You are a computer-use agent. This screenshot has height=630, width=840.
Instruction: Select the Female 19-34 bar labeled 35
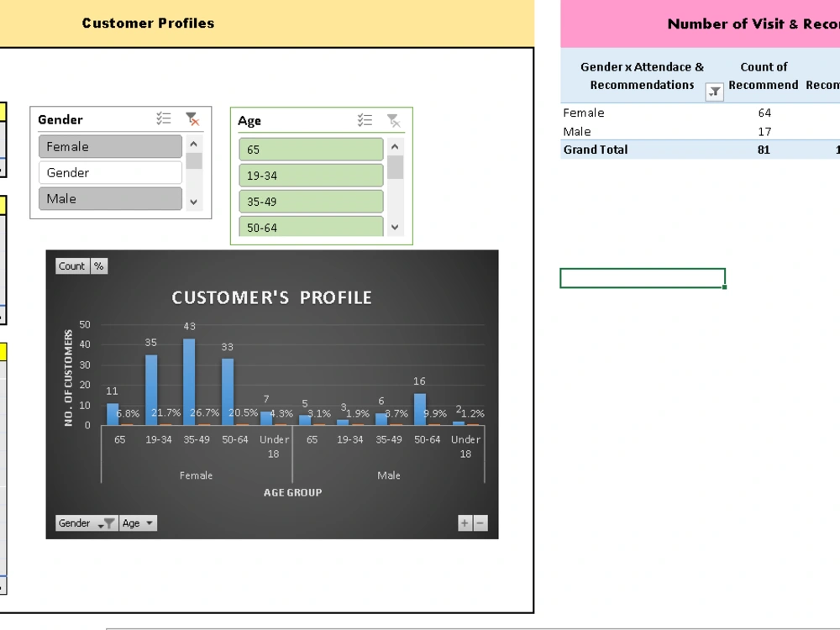[151, 390]
